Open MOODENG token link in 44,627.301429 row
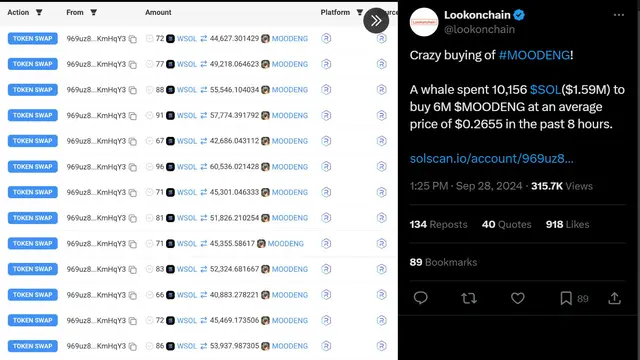640x360 pixels. [x=290, y=38]
